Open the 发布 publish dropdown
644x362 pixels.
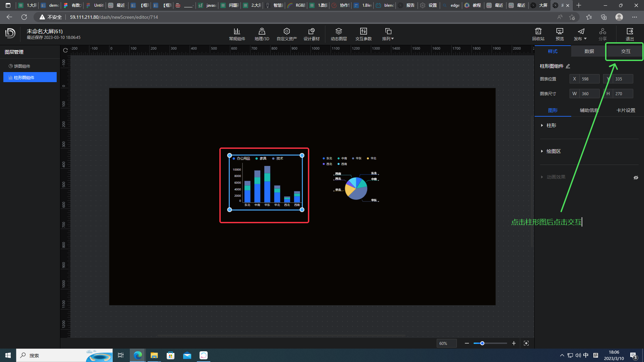click(x=580, y=34)
